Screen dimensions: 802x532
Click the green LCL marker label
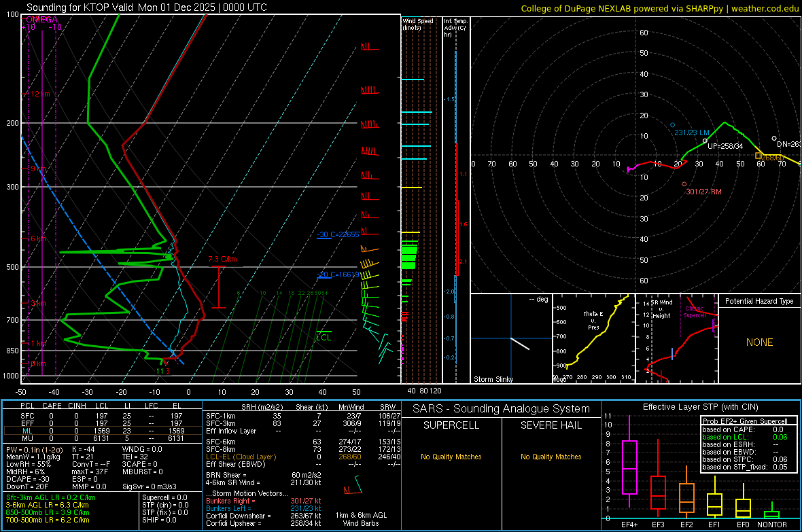click(x=324, y=338)
